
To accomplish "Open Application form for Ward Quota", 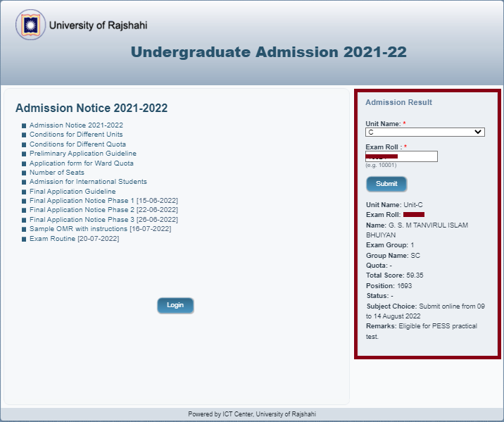I will tap(82, 163).
